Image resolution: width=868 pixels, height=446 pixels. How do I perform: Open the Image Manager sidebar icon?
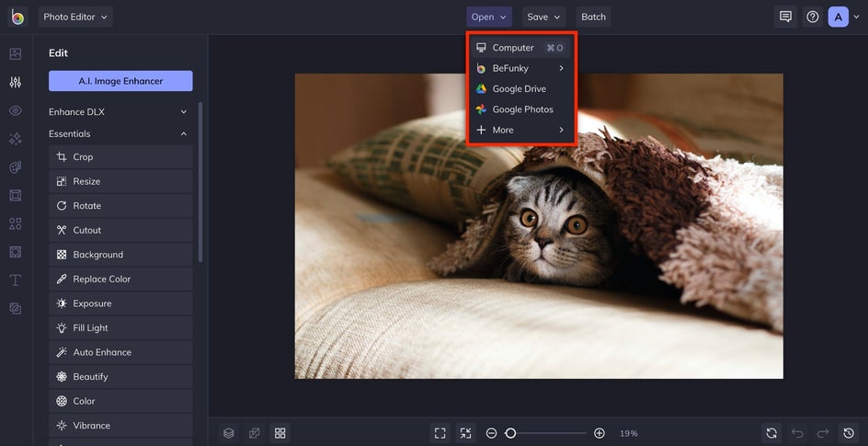click(x=16, y=53)
